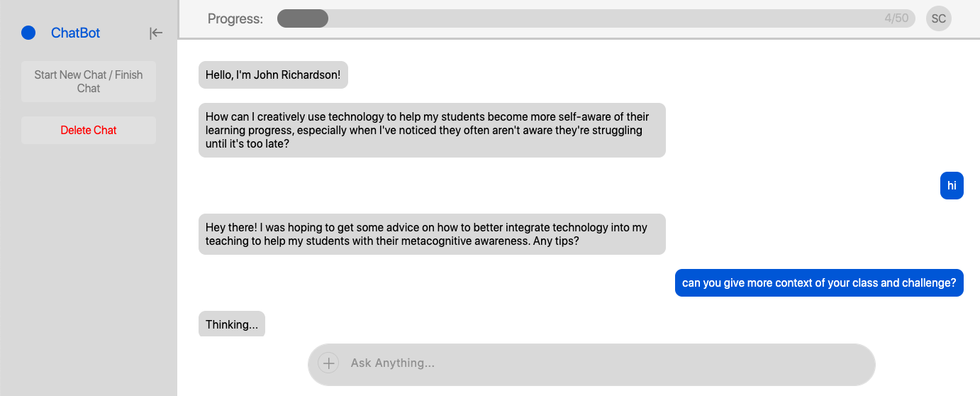The width and height of the screenshot is (980, 396).
Task: Collapse the sidebar with the arrow icon
Action: pos(156,33)
